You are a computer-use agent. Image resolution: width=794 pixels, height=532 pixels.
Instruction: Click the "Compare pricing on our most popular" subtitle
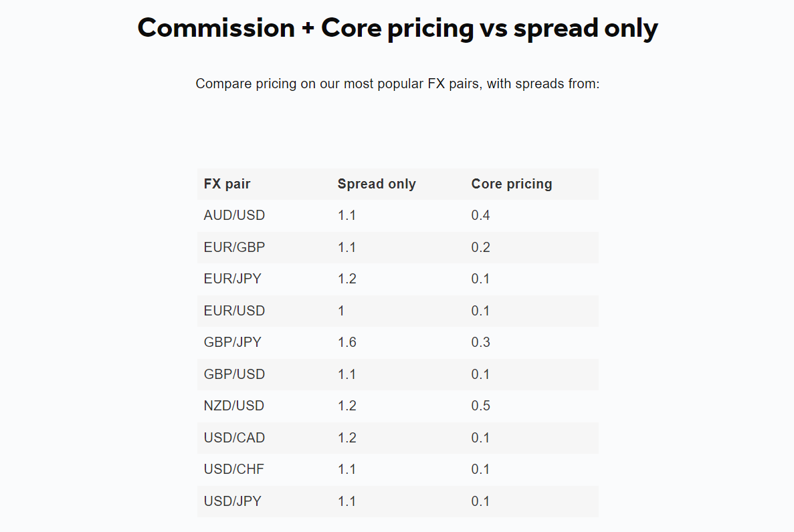click(397, 84)
